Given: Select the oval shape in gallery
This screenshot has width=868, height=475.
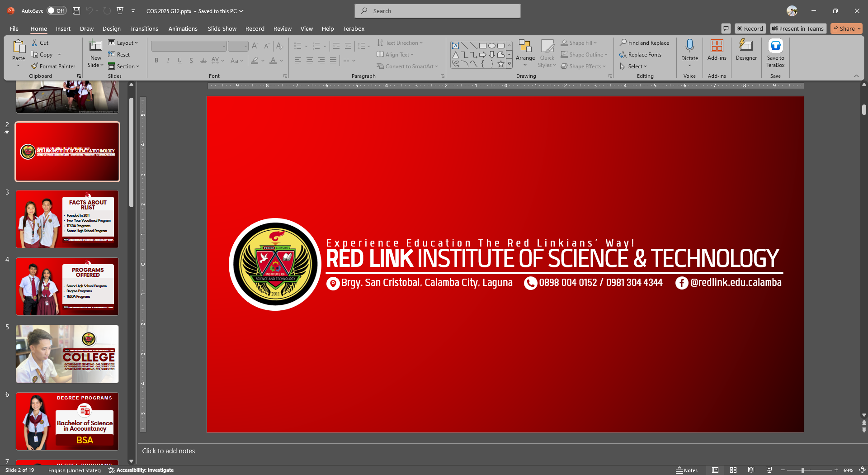Looking at the screenshot, I should (x=492, y=46).
